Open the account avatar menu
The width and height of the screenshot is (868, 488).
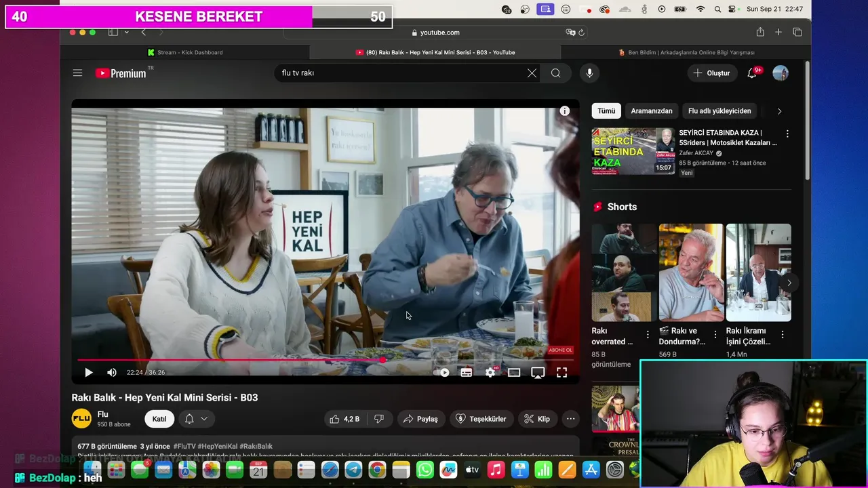pos(781,73)
